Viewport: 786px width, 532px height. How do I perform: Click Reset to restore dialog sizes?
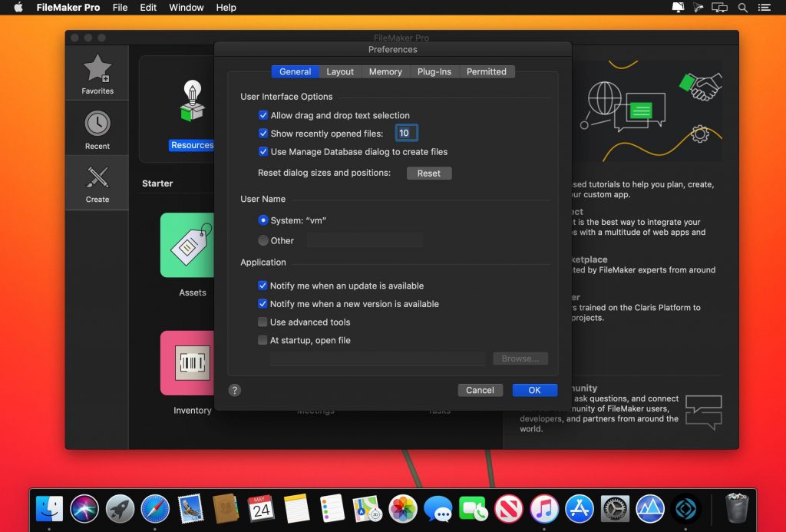(x=429, y=173)
